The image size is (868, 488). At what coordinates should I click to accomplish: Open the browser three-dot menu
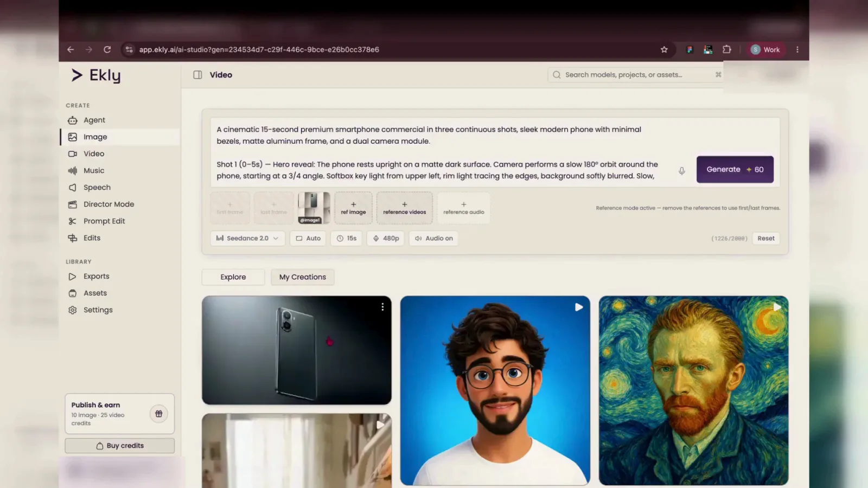click(x=797, y=49)
